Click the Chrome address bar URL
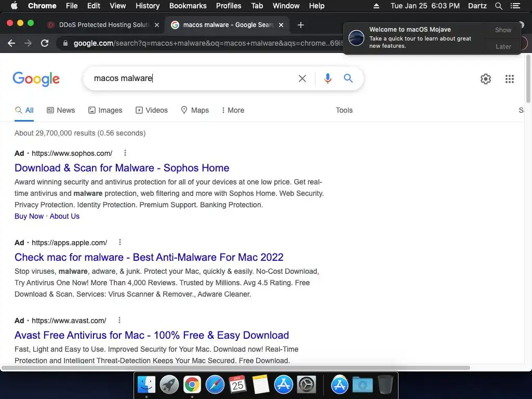The width and height of the screenshot is (532, 399). tap(208, 43)
